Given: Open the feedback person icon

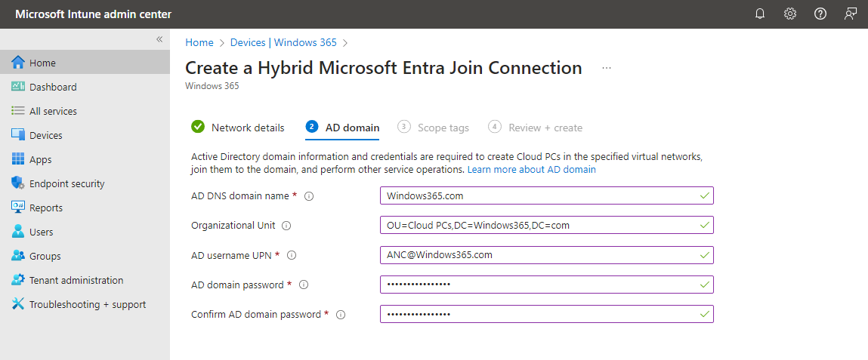Looking at the screenshot, I should click(851, 14).
